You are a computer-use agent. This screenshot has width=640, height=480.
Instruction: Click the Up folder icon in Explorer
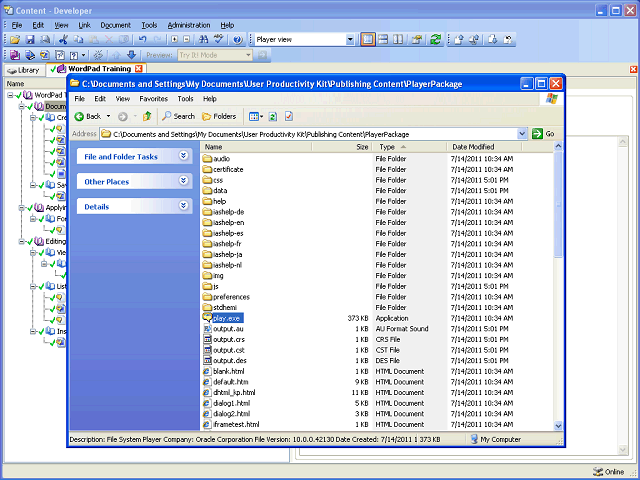coord(147,116)
